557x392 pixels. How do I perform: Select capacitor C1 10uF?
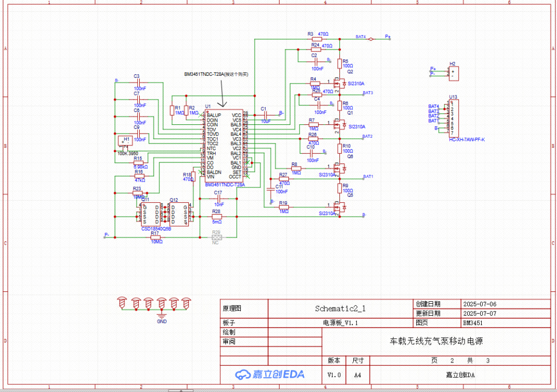click(x=266, y=114)
